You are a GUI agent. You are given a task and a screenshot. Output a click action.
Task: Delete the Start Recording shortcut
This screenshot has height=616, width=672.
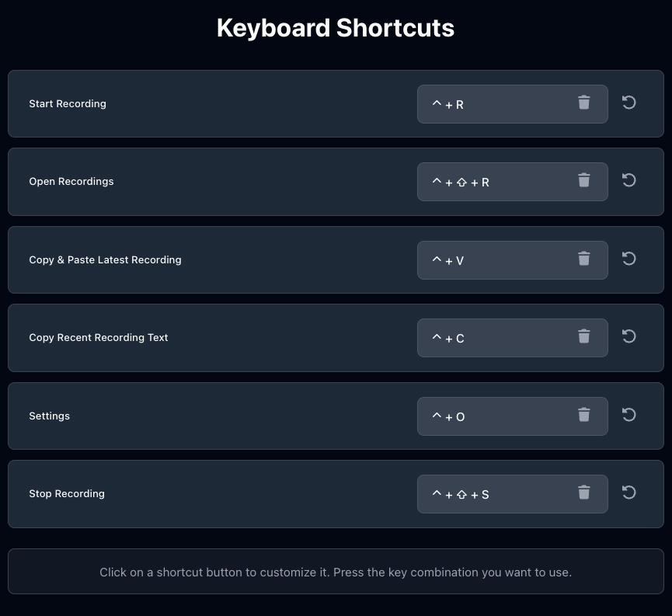coord(583,103)
